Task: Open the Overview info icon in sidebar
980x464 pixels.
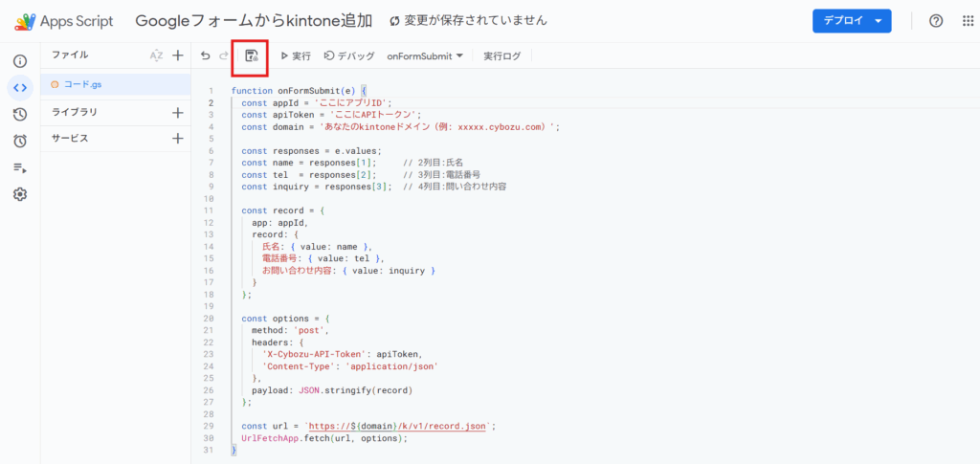Action: (20, 61)
